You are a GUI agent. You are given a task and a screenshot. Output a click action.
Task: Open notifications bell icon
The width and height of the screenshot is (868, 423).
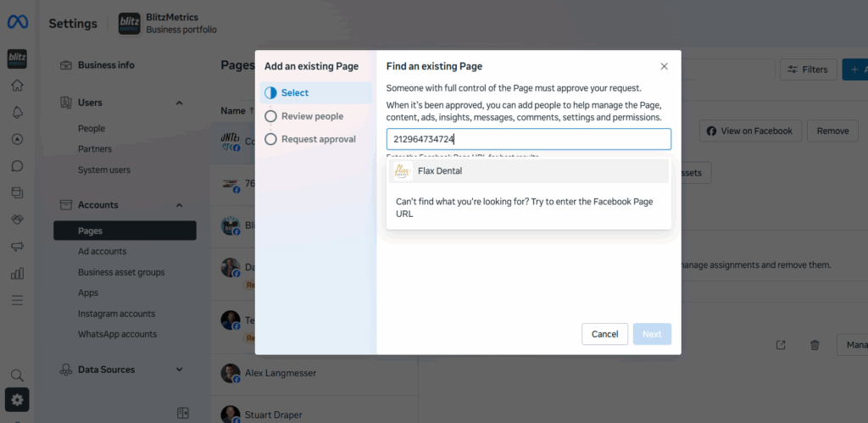[17, 112]
